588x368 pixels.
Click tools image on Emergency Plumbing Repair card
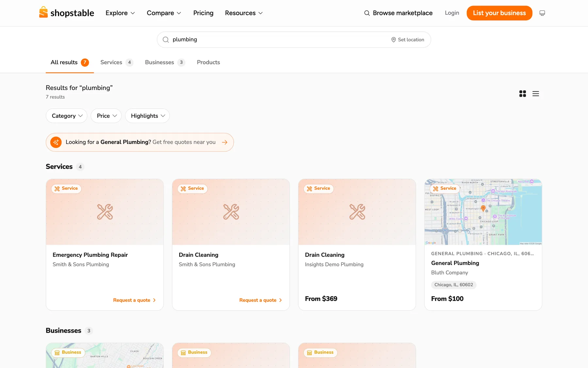[x=105, y=212]
